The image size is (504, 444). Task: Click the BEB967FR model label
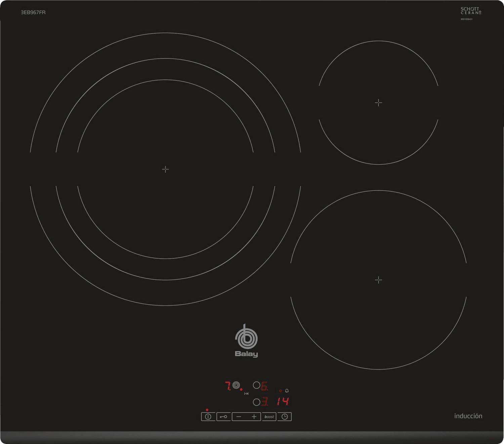pos(33,12)
